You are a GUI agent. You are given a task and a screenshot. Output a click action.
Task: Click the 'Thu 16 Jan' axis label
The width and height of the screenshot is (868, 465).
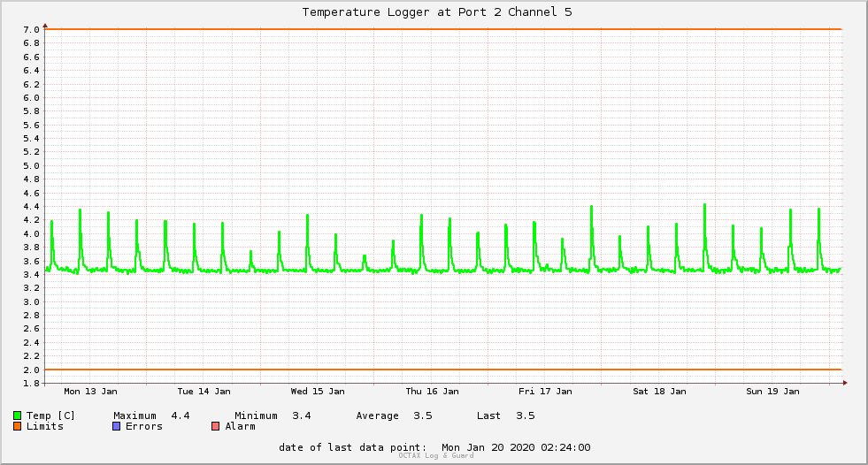433,392
